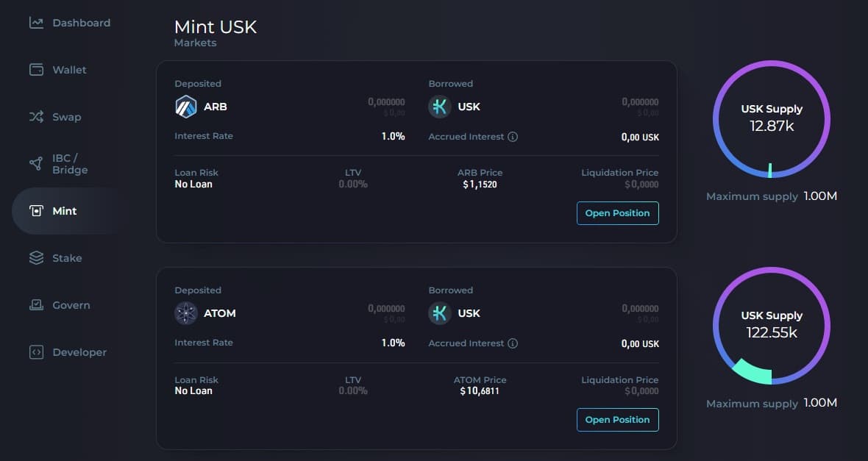
Task: Click the ATOM token logo
Action: click(x=186, y=313)
